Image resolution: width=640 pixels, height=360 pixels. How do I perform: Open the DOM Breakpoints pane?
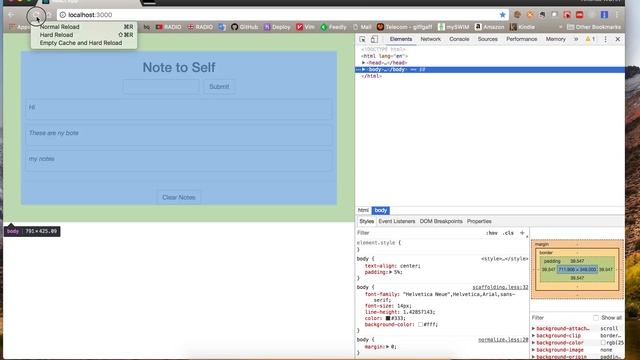pyautogui.click(x=441, y=221)
